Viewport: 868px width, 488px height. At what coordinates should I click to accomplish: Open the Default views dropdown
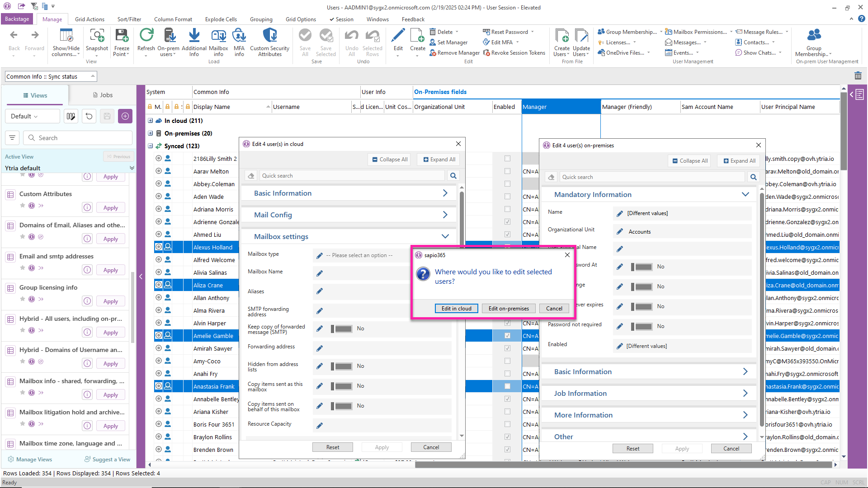pos(32,116)
